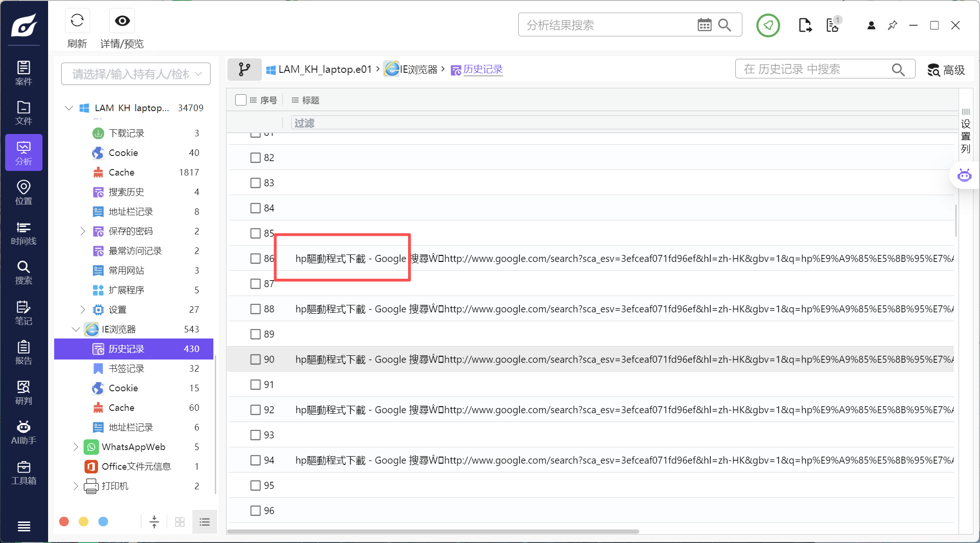Expand the WhatsAppWeb tree node

[76, 447]
